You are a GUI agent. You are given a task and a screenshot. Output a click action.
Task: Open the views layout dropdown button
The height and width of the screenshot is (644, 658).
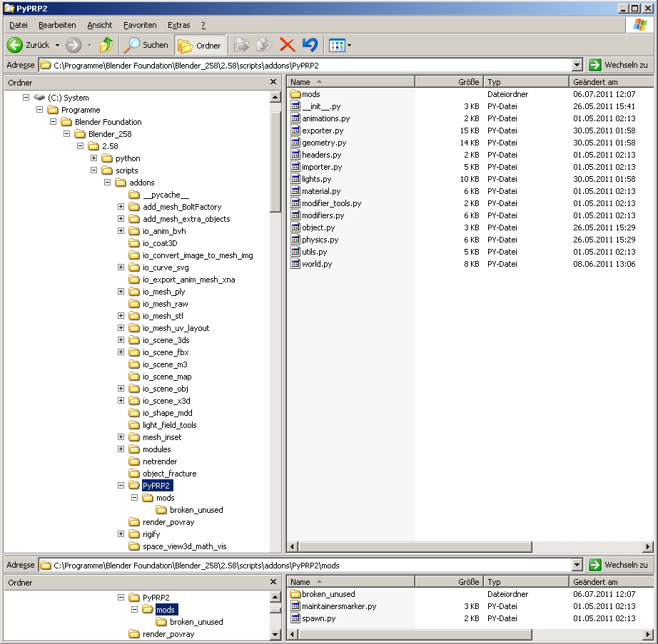coord(340,45)
